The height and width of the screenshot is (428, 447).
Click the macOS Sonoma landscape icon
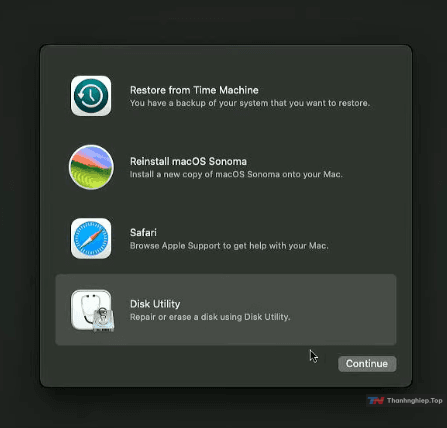(91, 167)
